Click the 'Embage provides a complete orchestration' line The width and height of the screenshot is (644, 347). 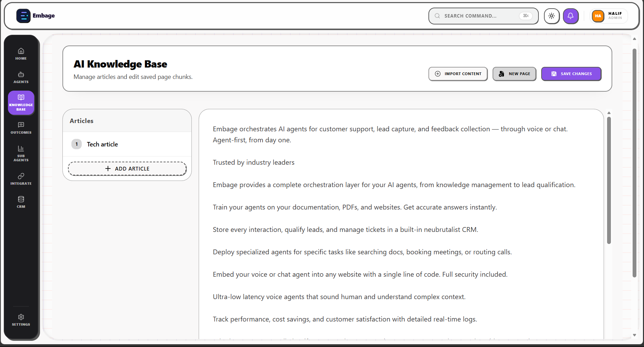(394, 185)
